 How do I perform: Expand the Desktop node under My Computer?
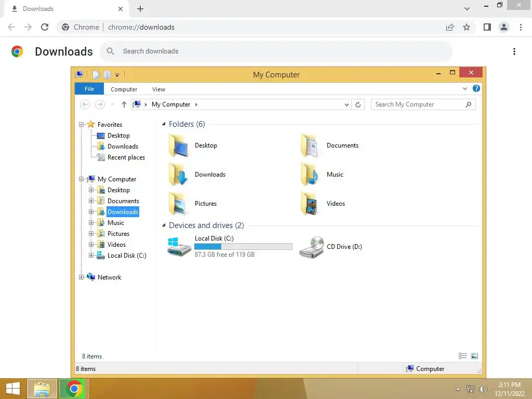(91, 190)
